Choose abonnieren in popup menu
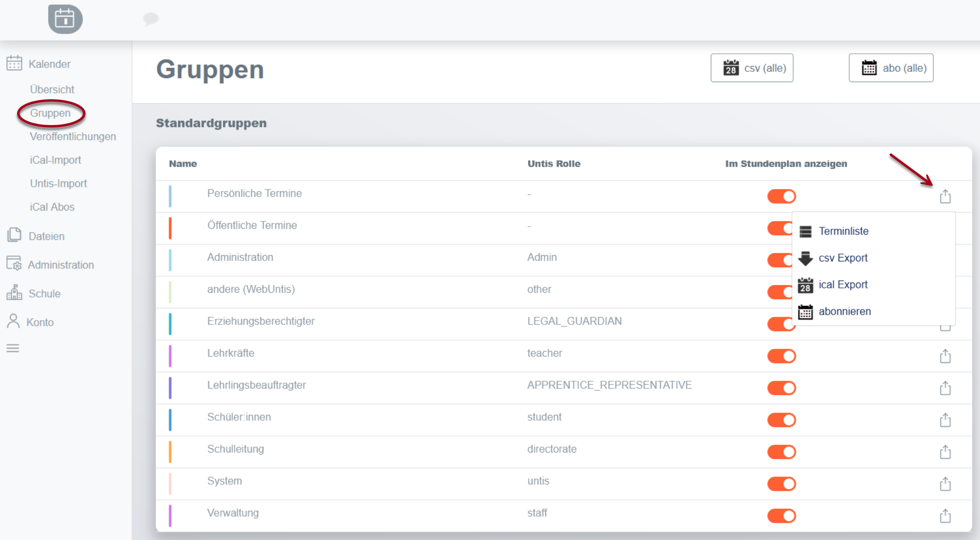The width and height of the screenshot is (980, 540). (845, 312)
